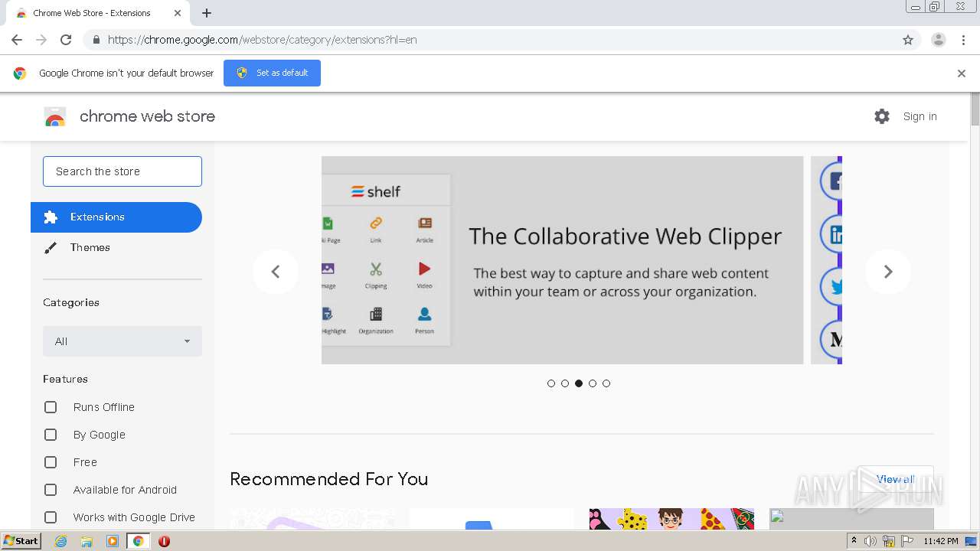The height and width of the screenshot is (551, 980).
Task: Check Available for Android filter
Action: (x=51, y=490)
